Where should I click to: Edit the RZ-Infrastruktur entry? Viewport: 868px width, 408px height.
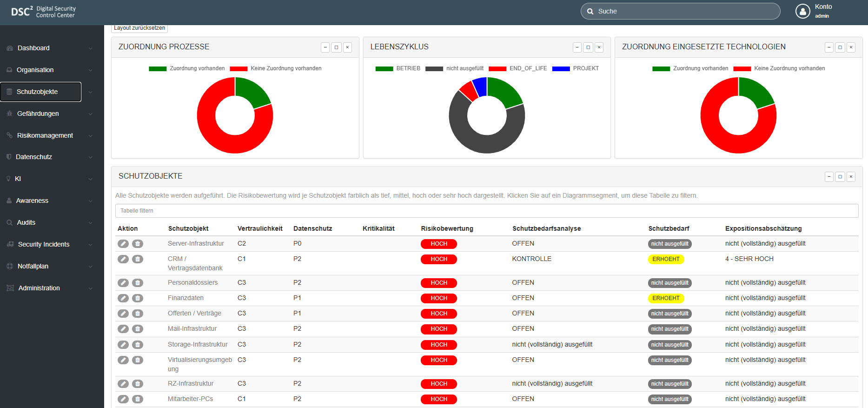coord(123,384)
